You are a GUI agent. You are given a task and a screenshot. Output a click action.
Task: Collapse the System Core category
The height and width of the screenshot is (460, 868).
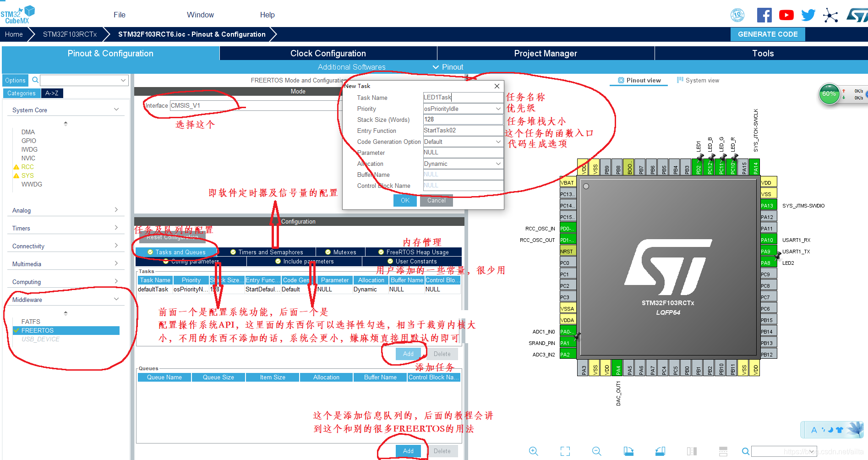point(117,110)
